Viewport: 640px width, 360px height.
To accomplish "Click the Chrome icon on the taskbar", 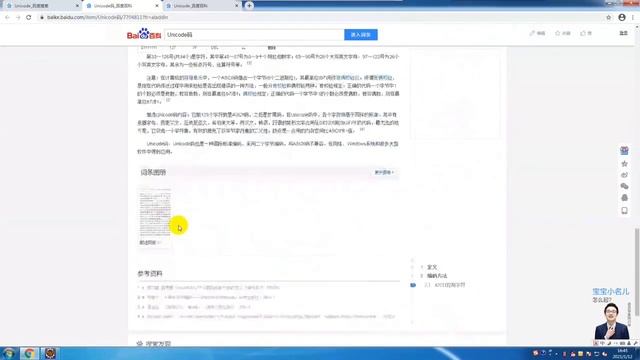I will tap(29, 353).
